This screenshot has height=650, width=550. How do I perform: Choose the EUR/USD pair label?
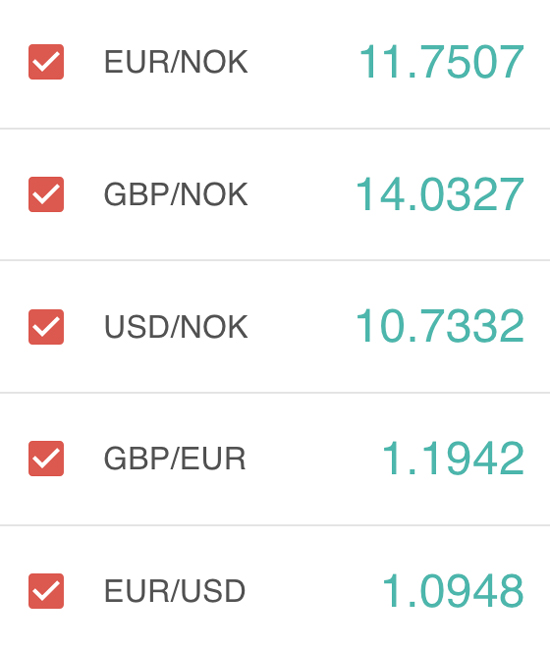click(x=174, y=591)
